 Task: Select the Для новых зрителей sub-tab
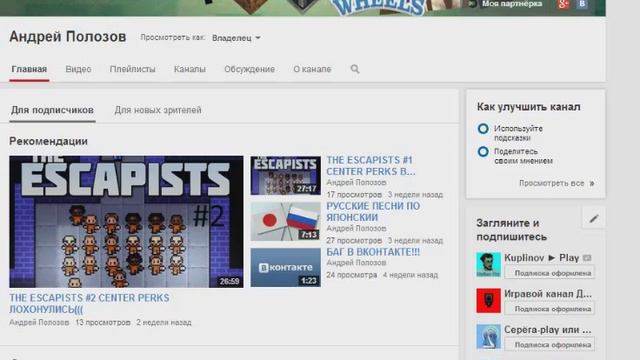pyautogui.click(x=158, y=110)
